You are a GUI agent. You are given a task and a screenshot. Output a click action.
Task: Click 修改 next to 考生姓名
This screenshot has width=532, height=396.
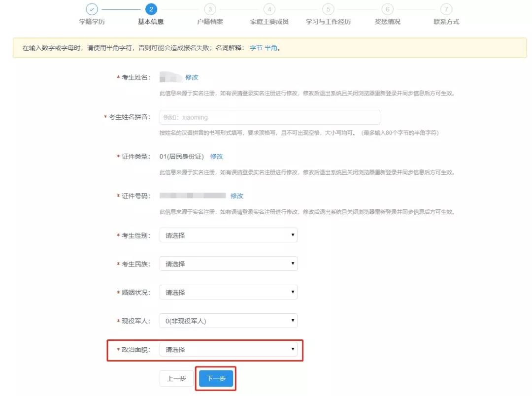click(x=192, y=77)
